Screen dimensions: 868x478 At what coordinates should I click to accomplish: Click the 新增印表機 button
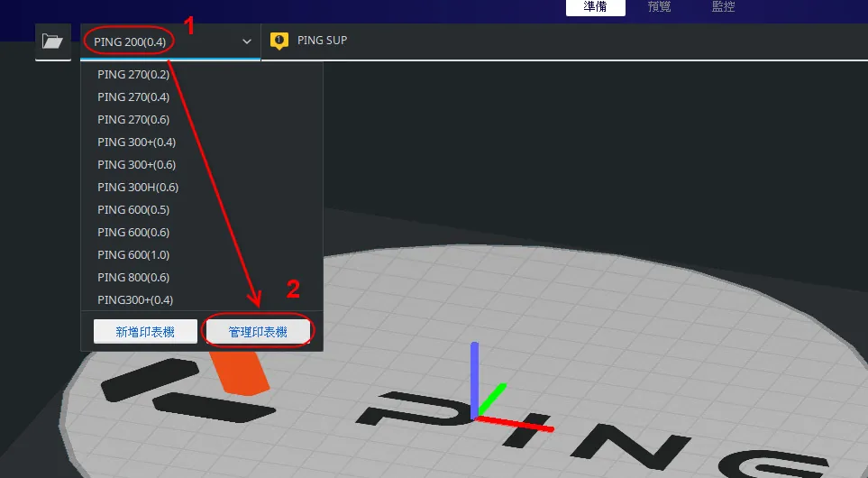coord(145,331)
